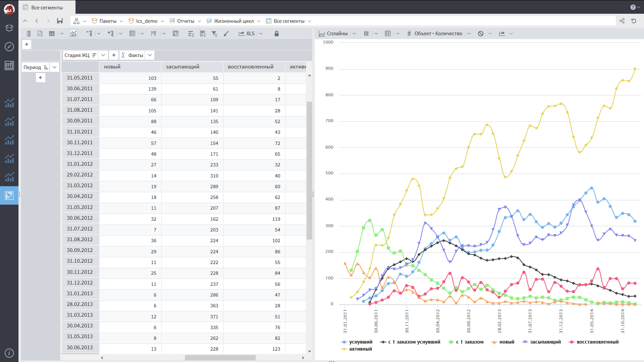Open the packages sidebar icon

(9, 28)
